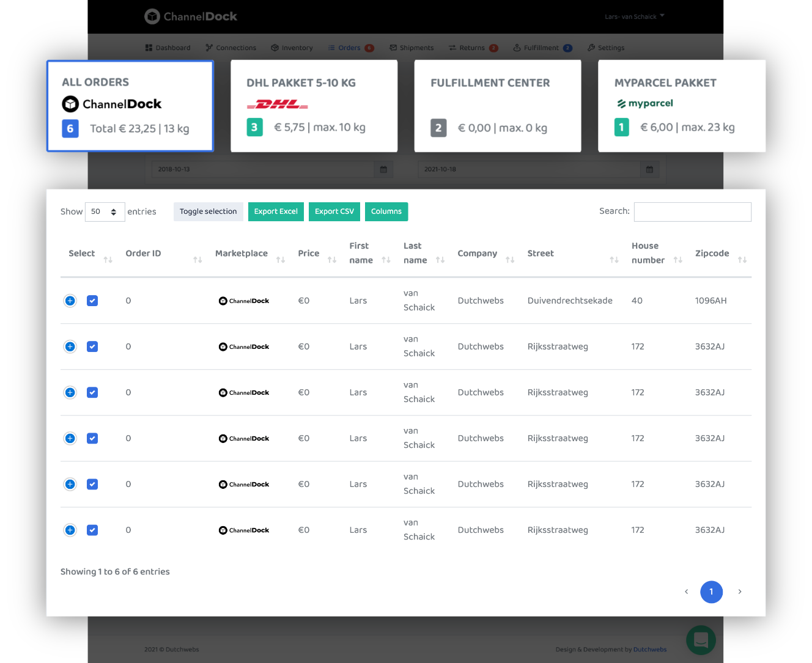812x663 pixels.
Task: Uncheck the fifth order row checkbox
Action: click(x=92, y=484)
